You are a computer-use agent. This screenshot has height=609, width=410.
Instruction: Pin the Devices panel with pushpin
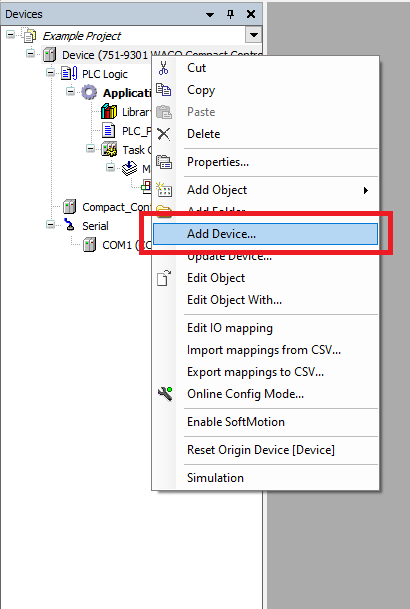(x=231, y=14)
